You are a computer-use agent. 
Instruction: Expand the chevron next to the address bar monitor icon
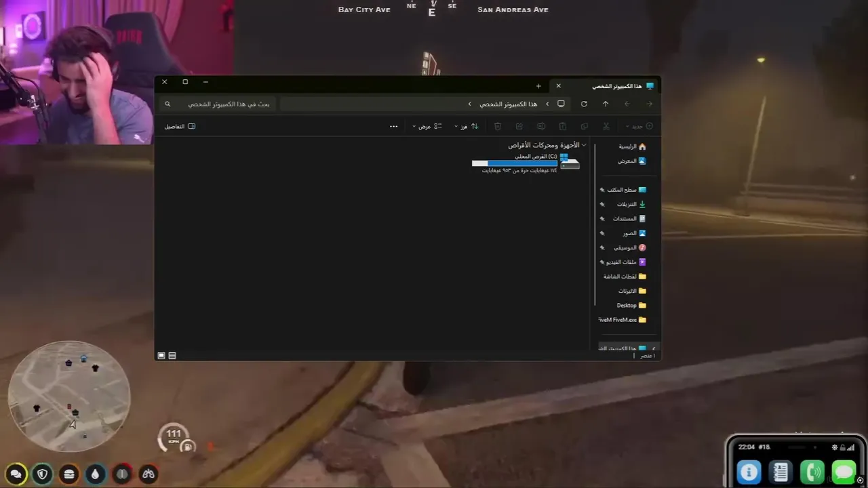tap(547, 104)
